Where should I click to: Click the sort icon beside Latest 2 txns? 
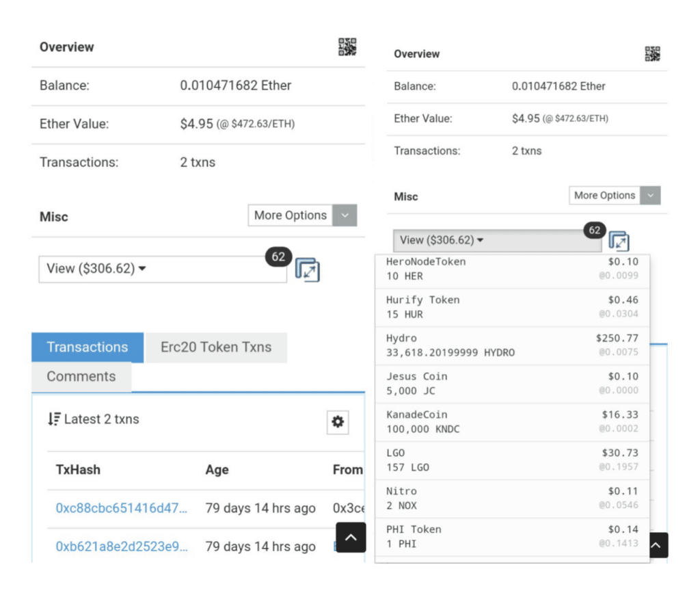tap(54, 419)
